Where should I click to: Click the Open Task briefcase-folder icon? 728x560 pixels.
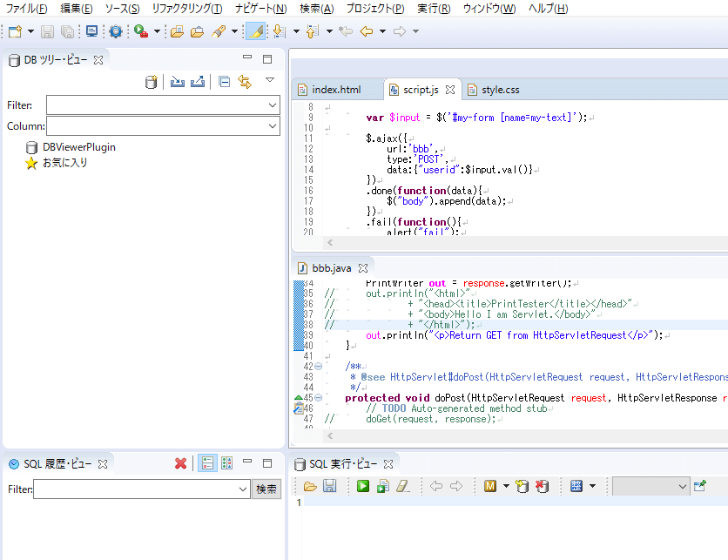[x=198, y=31]
